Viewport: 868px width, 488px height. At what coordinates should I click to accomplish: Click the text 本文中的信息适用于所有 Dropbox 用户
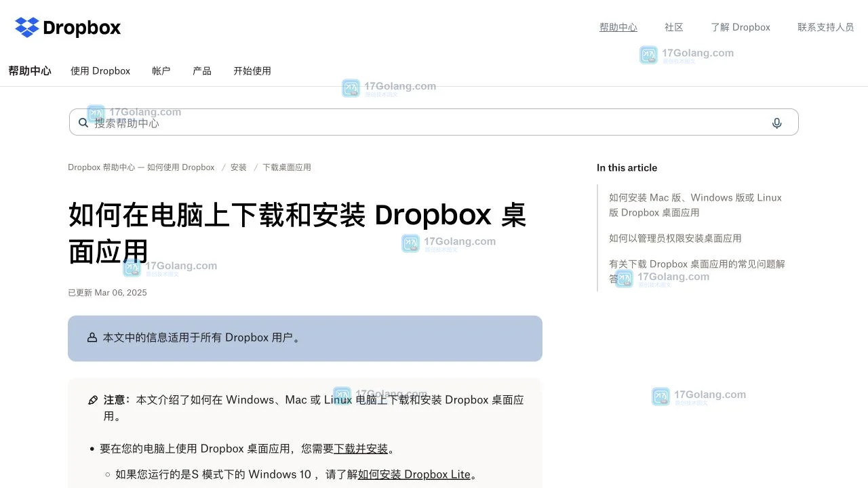click(201, 338)
